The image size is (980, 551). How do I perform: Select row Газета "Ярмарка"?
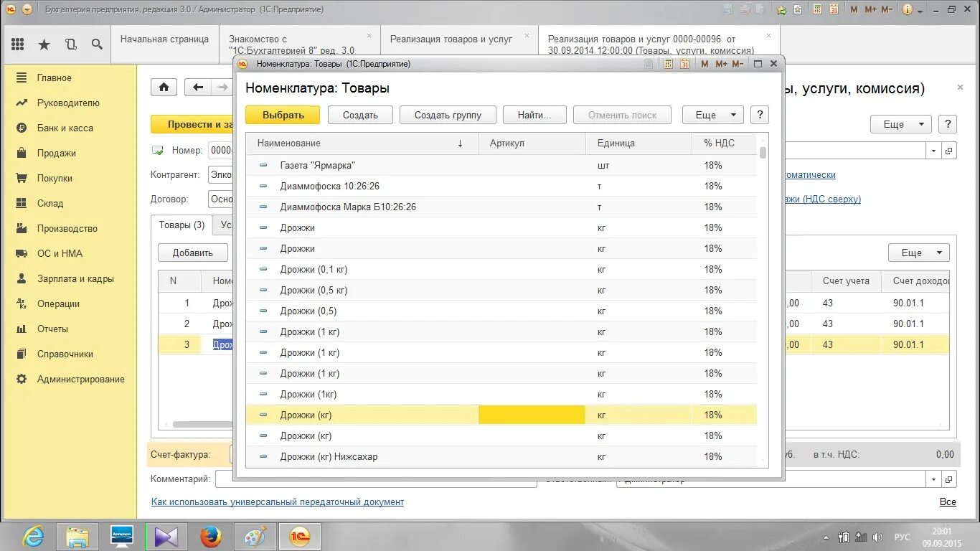coord(501,165)
